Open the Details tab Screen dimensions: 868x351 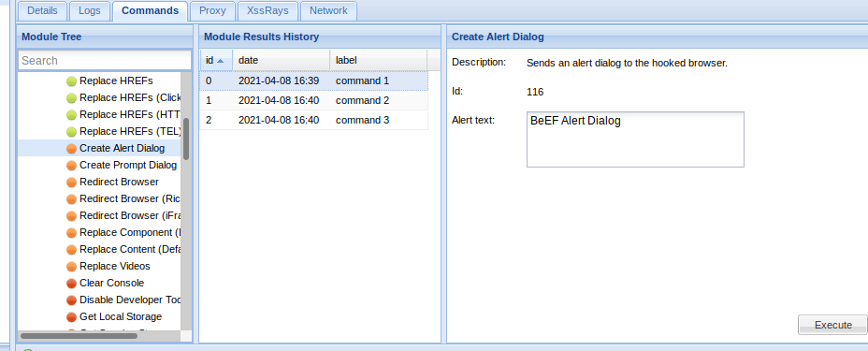point(42,11)
